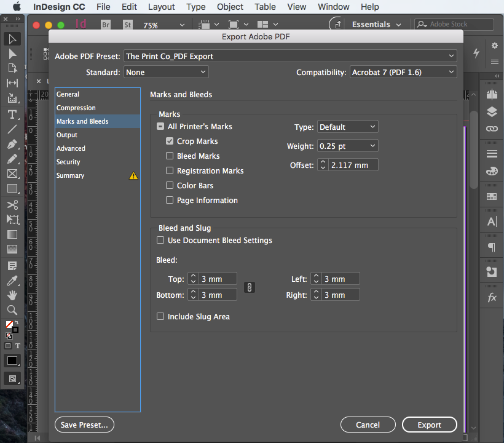Open the printer marks Type dropdown
This screenshot has width=504, height=443.
[x=347, y=126]
